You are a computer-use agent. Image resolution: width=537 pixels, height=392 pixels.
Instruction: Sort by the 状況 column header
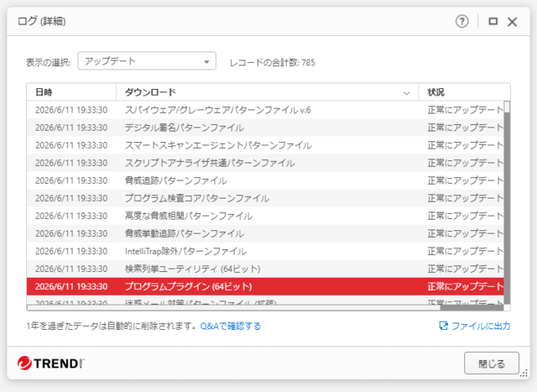tap(464, 92)
